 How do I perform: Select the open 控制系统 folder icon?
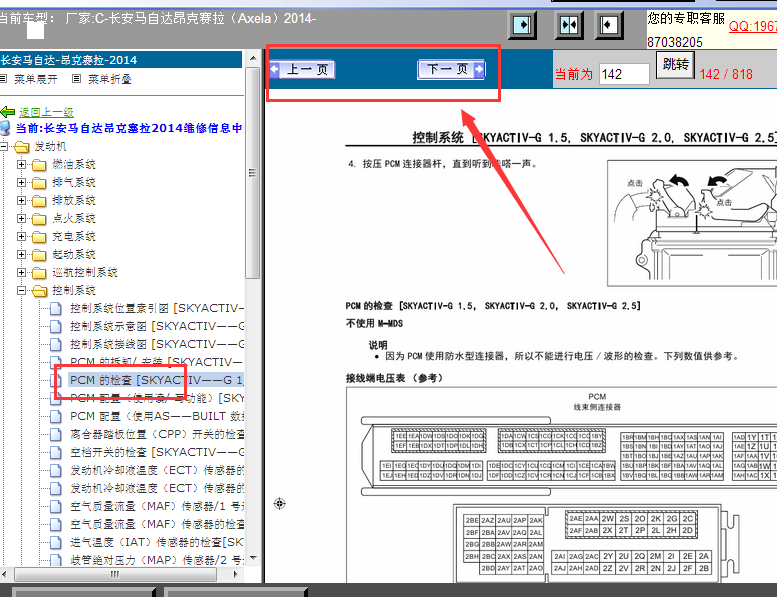coord(39,291)
